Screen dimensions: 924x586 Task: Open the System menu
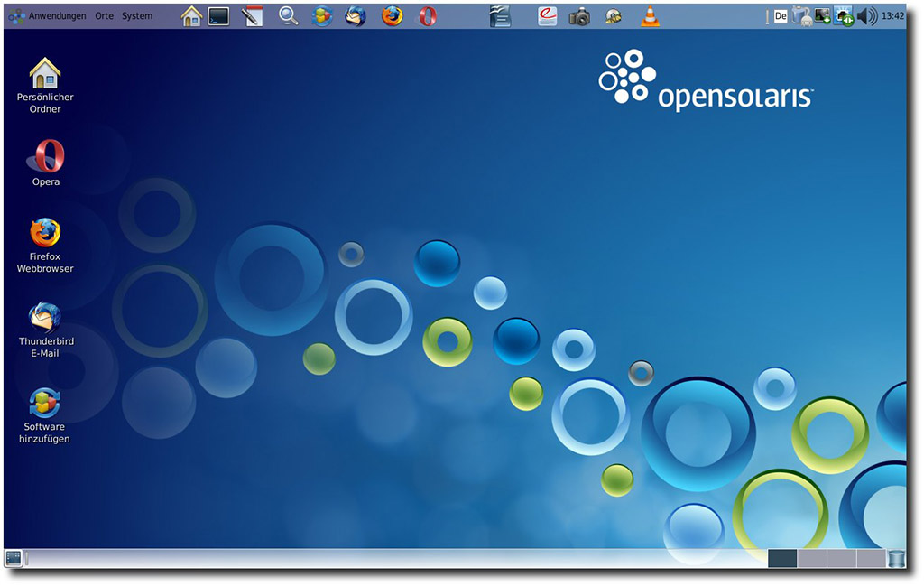point(137,15)
